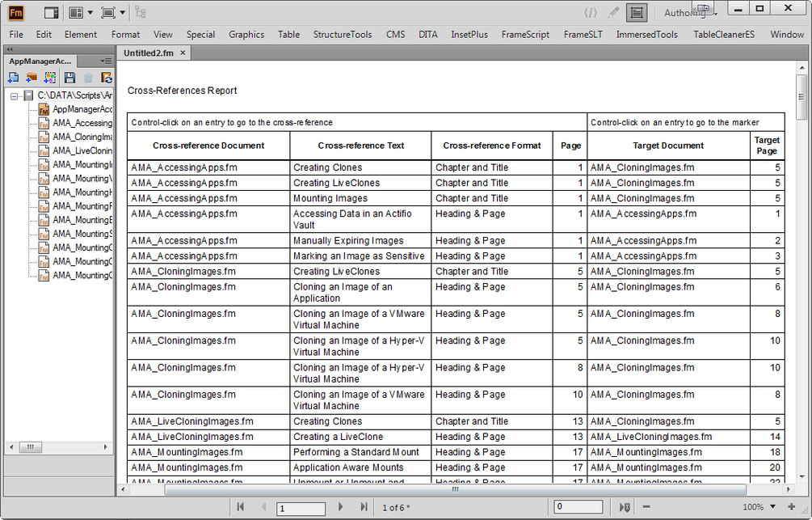Click the Delete file trash icon

88,78
